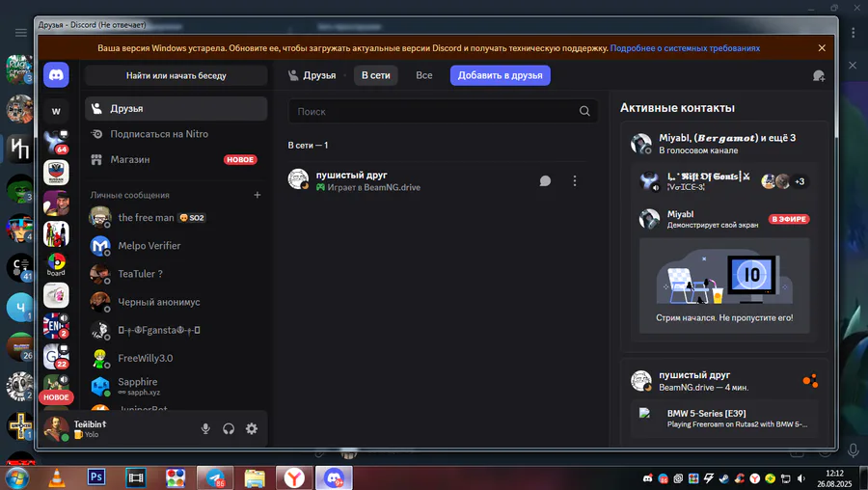This screenshot has width=868, height=490.
Task: Click "В сети — 1" section header
Action: tap(308, 145)
